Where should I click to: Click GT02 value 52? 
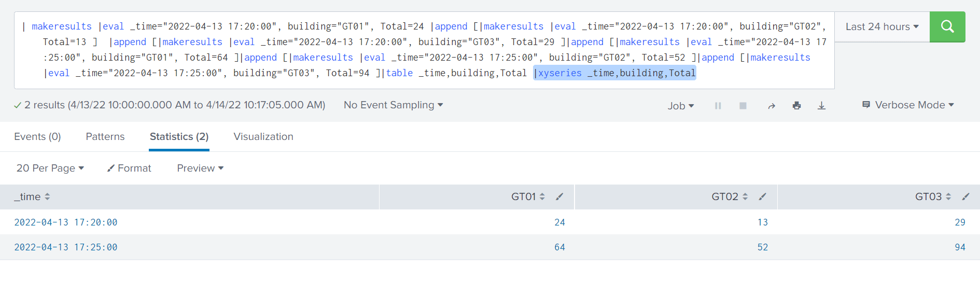763,247
